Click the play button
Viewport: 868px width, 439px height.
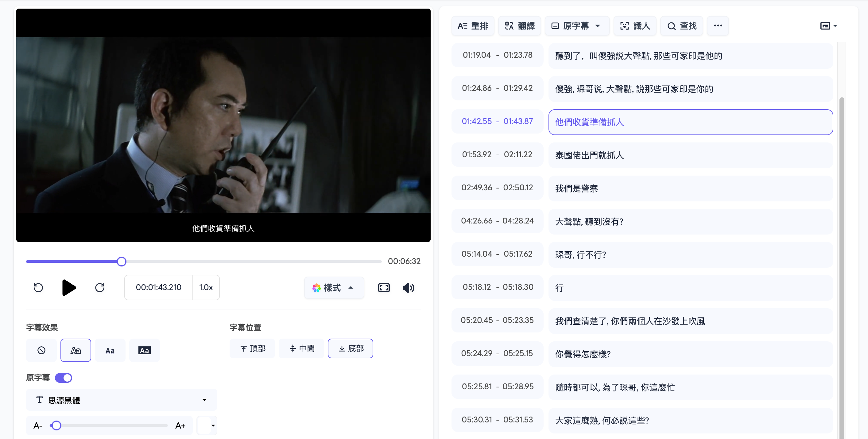pos(69,287)
